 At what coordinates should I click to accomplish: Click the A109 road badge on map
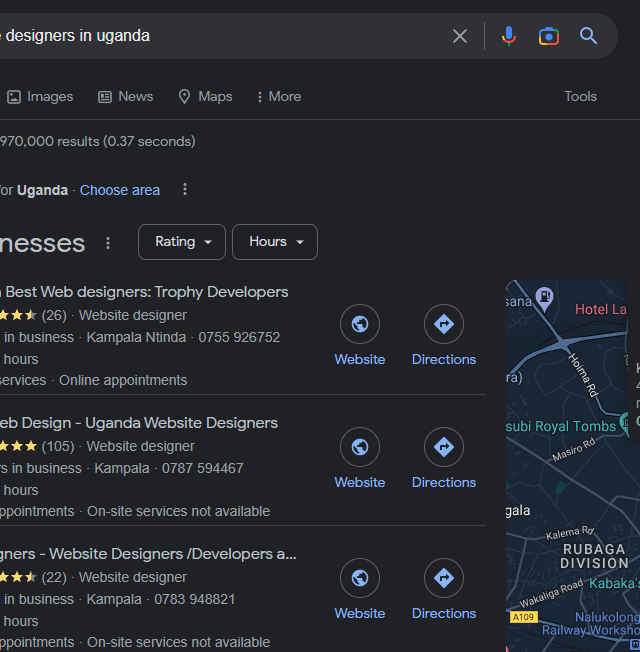pos(524,617)
